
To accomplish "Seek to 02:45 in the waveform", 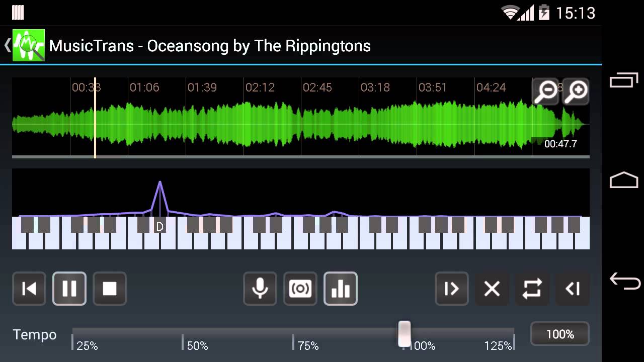I will pyautogui.click(x=317, y=87).
